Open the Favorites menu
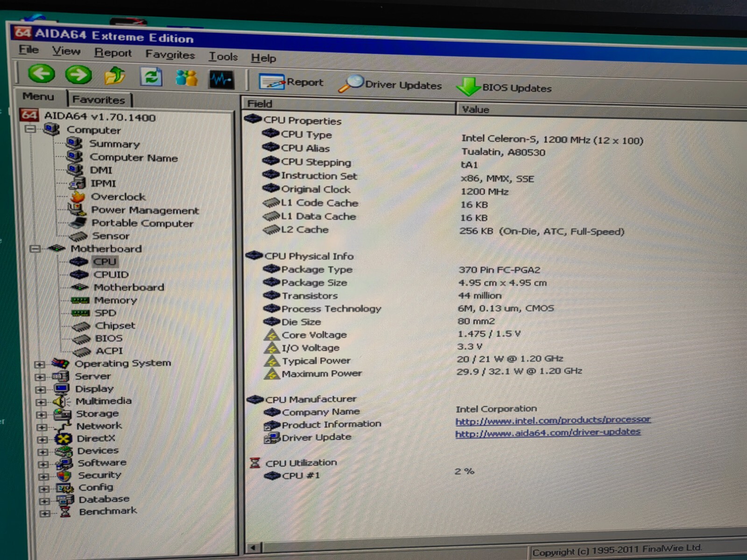Screen dimensions: 747x560 click(x=170, y=55)
